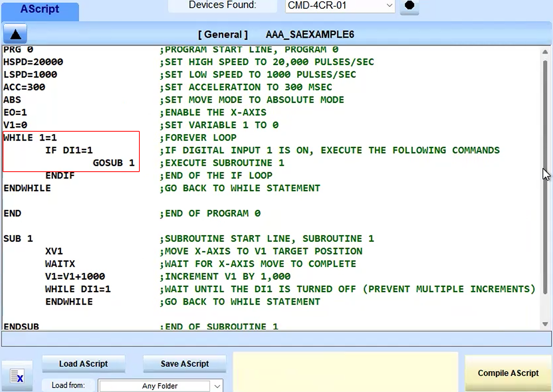Click the SUB 1 code line
Screen dimensions: 553x392
pos(18,239)
